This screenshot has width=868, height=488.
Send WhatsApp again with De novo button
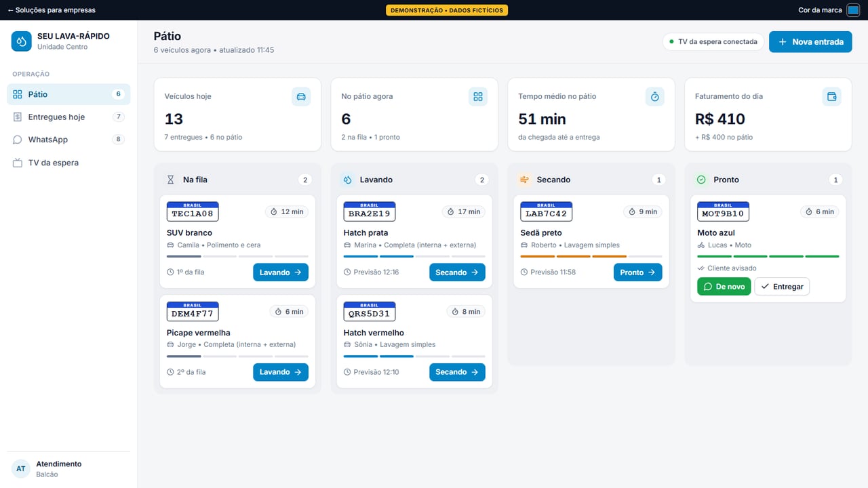click(724, 287)
